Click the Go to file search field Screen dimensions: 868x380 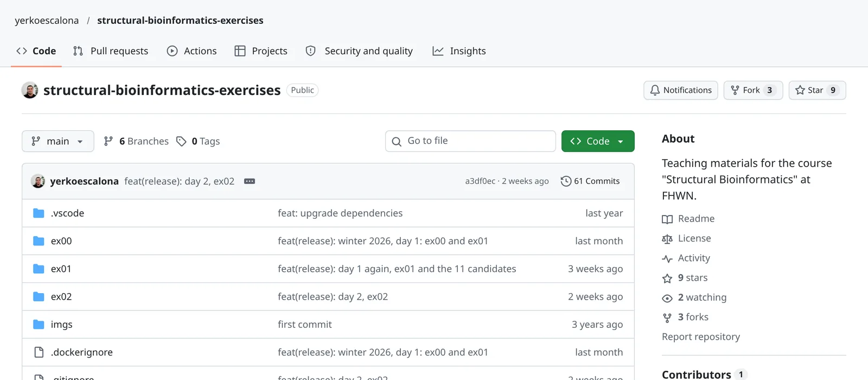tap(470, 141)
